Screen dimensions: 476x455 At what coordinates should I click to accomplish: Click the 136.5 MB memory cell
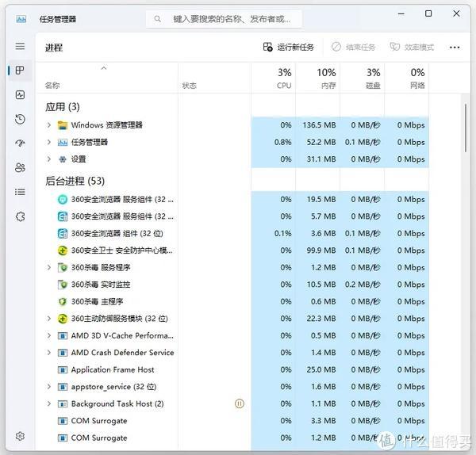point(318,125)
